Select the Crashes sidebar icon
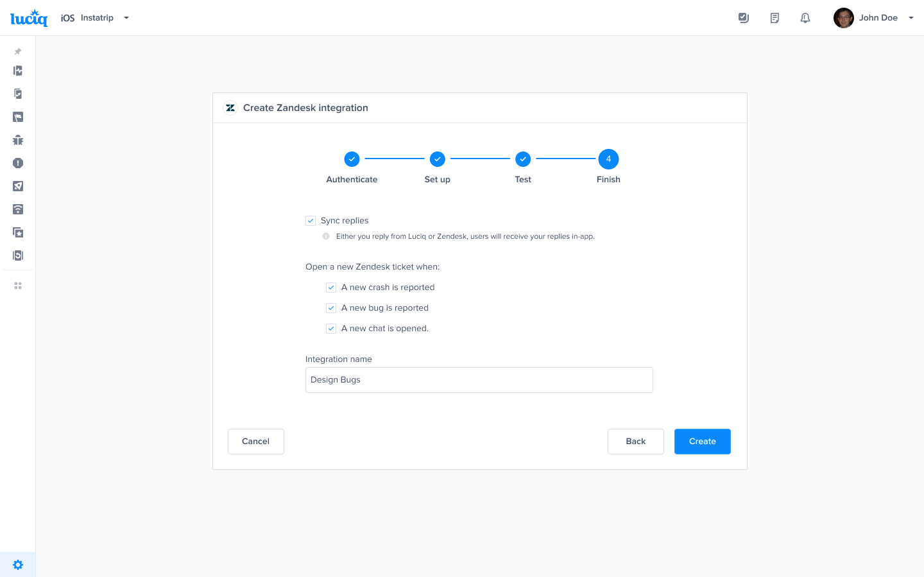The image size is (924, 577). (x=17, y=163)
